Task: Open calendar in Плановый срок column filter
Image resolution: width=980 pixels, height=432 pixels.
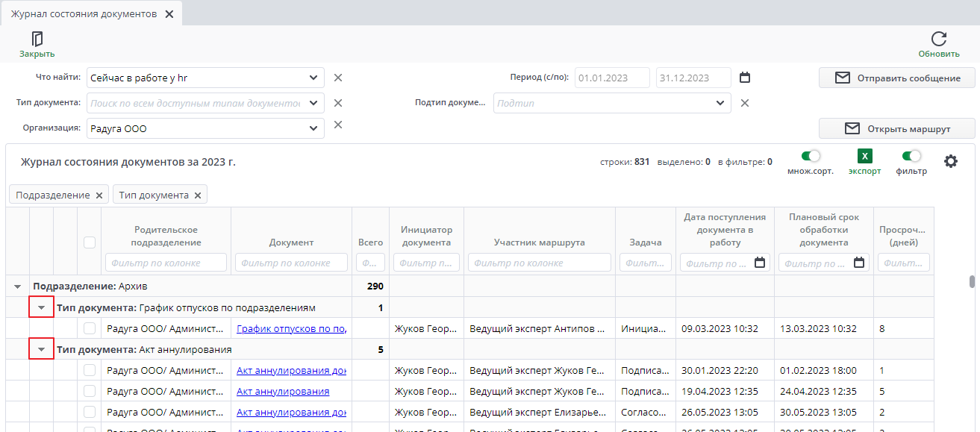Action: tap(859, 263)
